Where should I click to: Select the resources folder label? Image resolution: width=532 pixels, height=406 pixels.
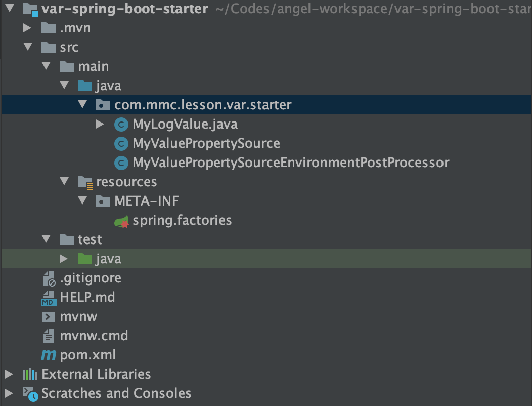click(x=126, y=182)
